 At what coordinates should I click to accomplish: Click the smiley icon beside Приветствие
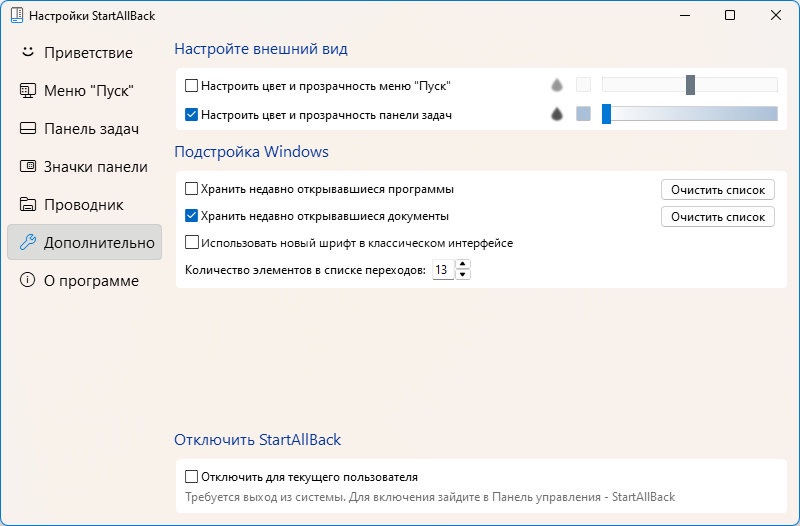pos(28,52)
